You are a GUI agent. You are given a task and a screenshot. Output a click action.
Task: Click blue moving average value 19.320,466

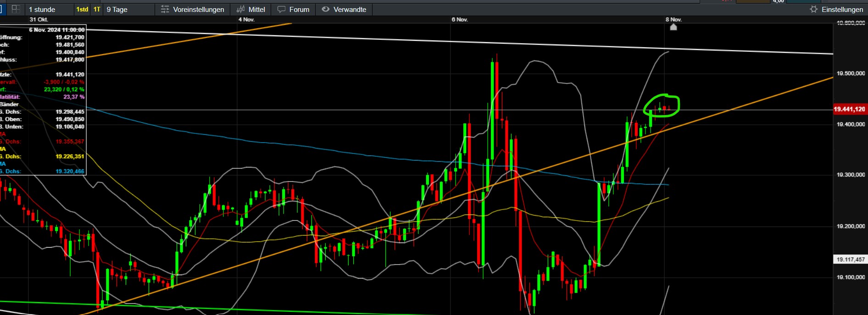coord(70,171)
